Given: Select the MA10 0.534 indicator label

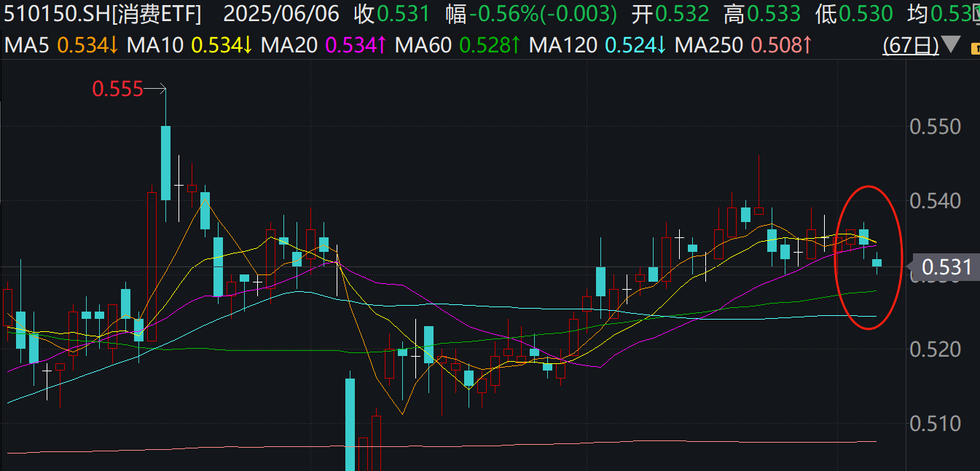Looking at the screenshot, I should [x=189, y=46].
